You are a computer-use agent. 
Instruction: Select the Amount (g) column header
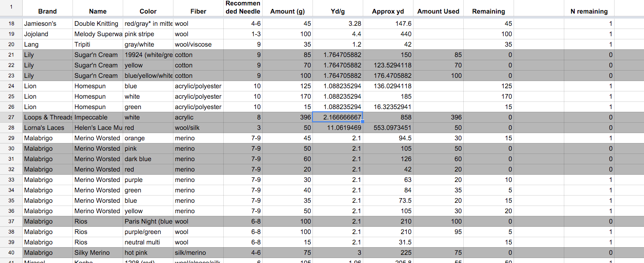pyautogui.click(x=288, y=11)
